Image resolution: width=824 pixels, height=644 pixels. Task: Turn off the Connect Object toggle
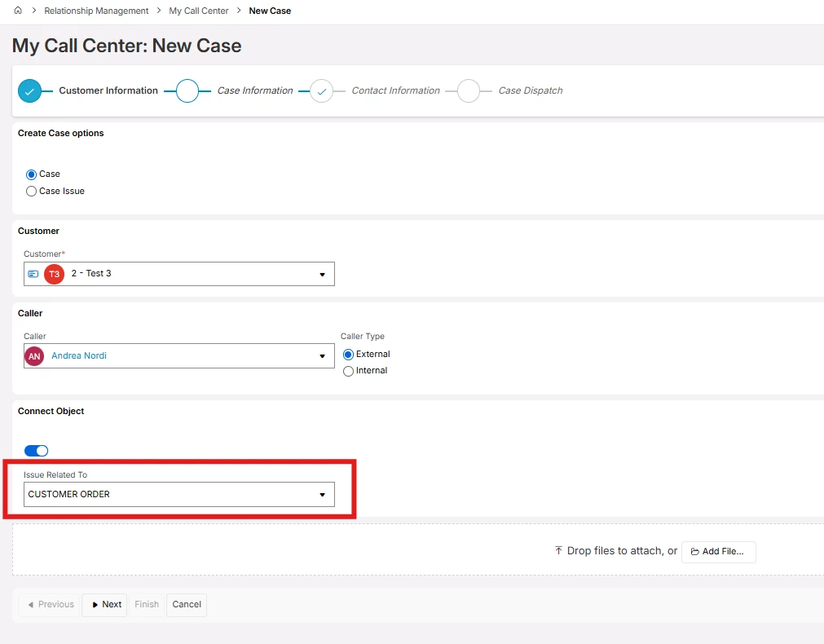(x=36, y=451)
